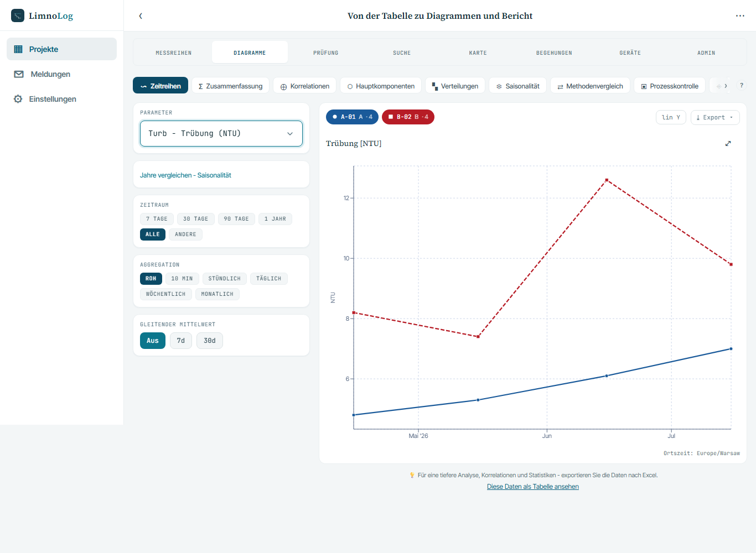Switch to the Geräte tab
756x553 pixels.
[630, 53]
